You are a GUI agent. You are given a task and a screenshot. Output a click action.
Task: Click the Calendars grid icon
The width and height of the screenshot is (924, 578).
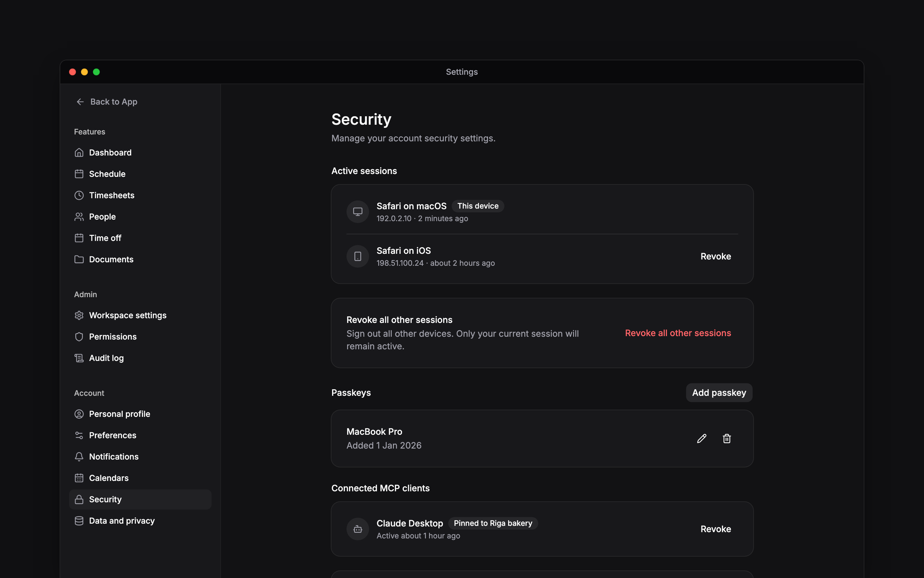79,478
